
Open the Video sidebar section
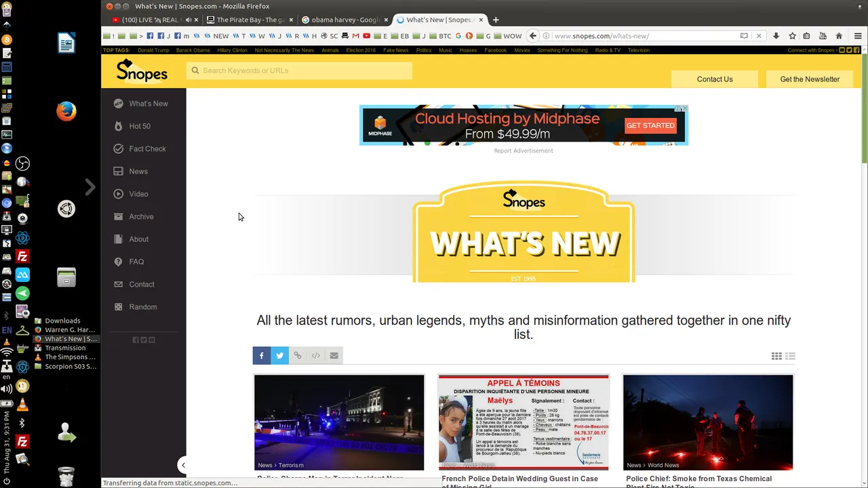point(131,194)
